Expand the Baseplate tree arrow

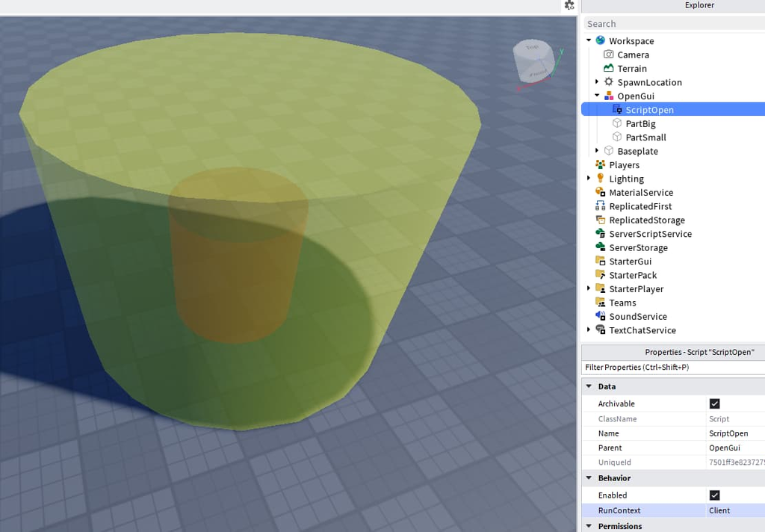[x=597, y=151]
